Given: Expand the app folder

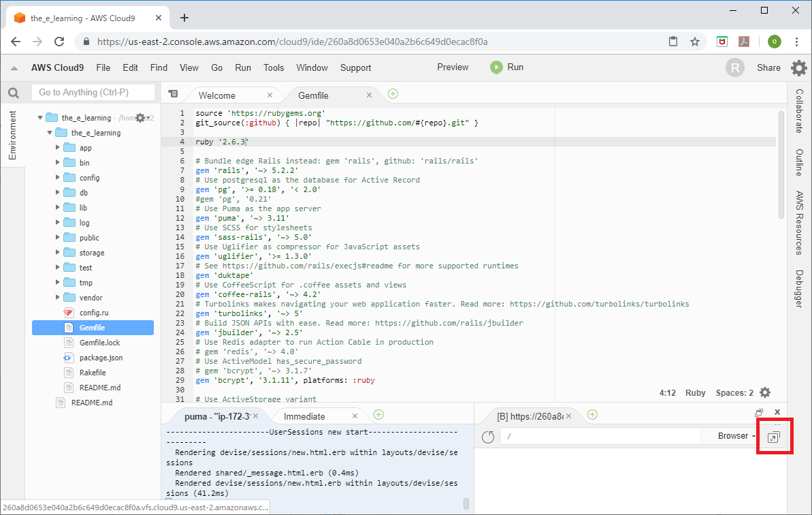Looking at the screenshot, I should [57, 148].
